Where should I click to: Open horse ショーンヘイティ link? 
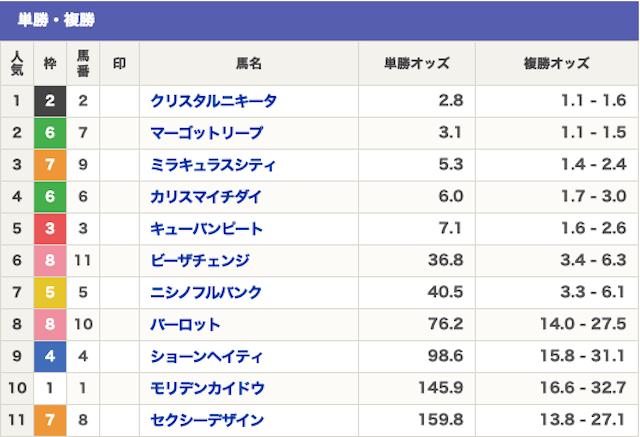click(x=207, y=356)
